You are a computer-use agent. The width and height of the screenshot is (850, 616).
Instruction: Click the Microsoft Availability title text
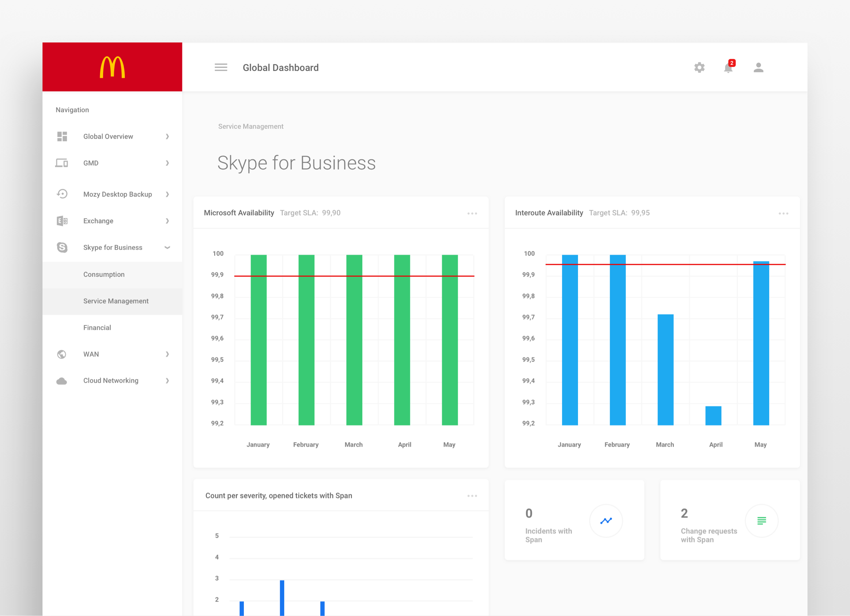[239, 213]
